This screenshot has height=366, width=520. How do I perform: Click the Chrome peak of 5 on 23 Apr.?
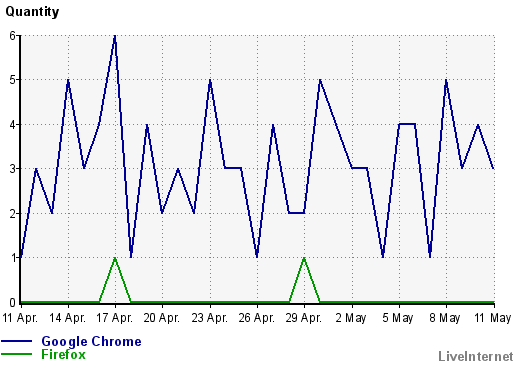(210, 80)
